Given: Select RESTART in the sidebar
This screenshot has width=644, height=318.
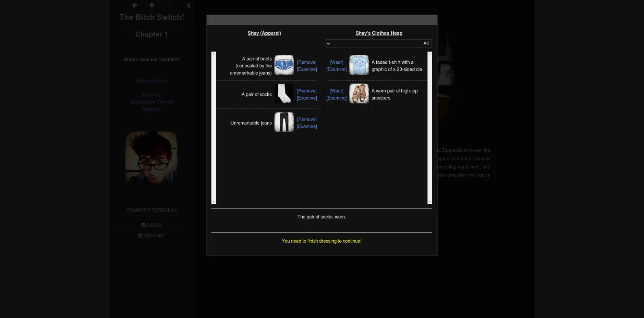Looking at the screenshot, I should pos(152,236).
